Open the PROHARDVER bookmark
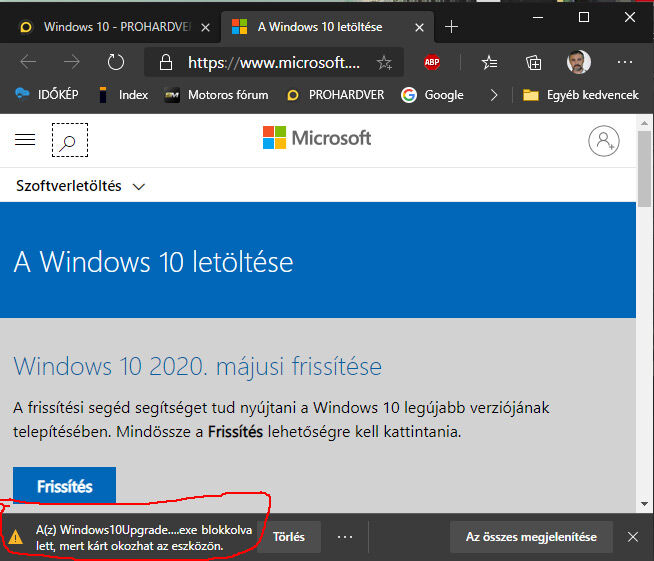This screenshot has height=561, width=654. click(336, 95)
